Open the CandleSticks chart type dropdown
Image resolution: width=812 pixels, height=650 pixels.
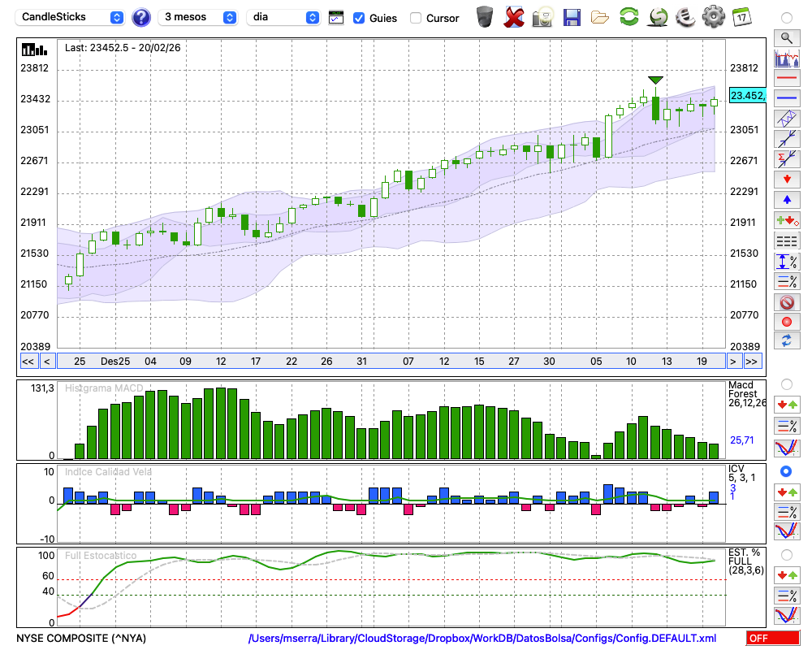click(70, 17)
